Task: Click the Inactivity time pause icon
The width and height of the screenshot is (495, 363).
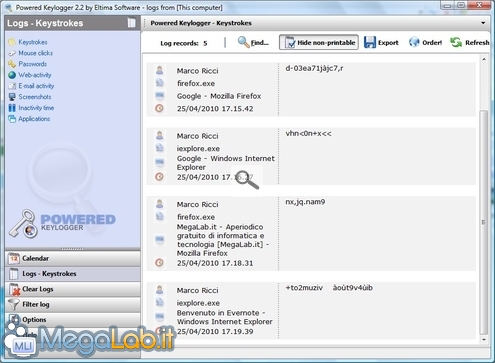Action: tap(12, 108)
